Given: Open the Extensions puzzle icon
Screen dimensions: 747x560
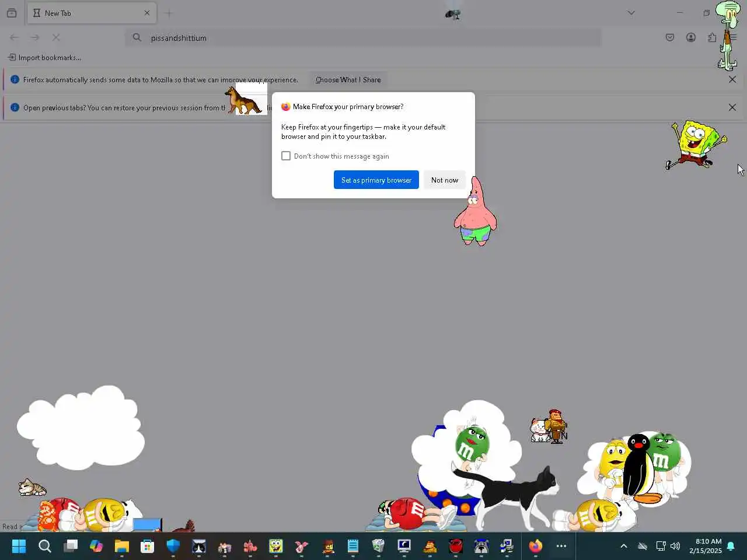Looking at the screenshot, I should tap(712, 37).
